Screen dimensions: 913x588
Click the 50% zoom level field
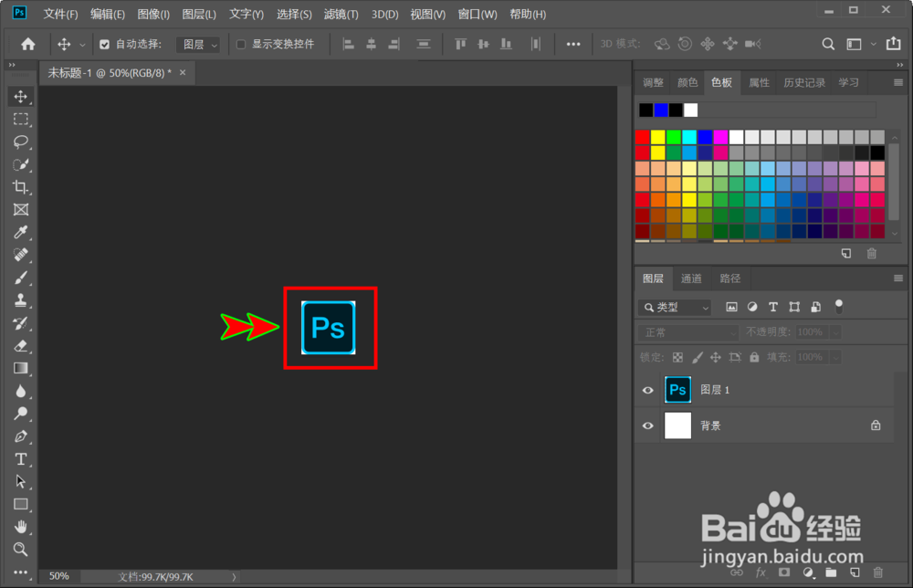click(x=58, y=576)
